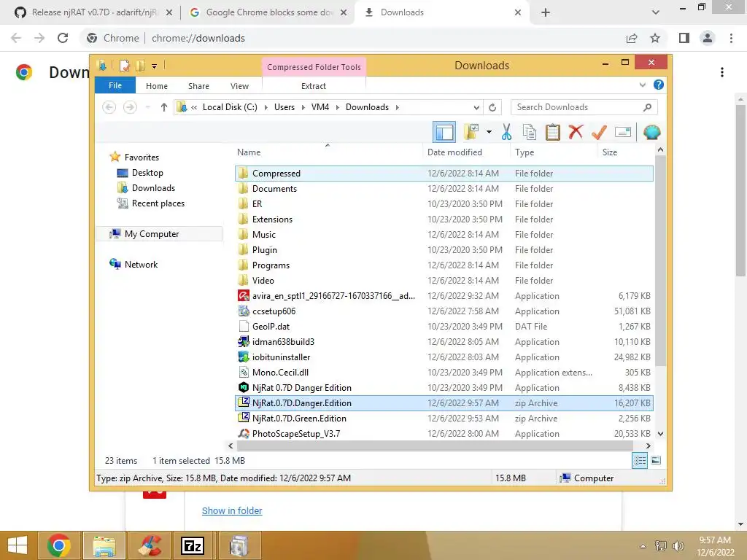The image size is (747, 560).
Task: Go forward in Explorer navigation
Action: click(x=130, y=107)
